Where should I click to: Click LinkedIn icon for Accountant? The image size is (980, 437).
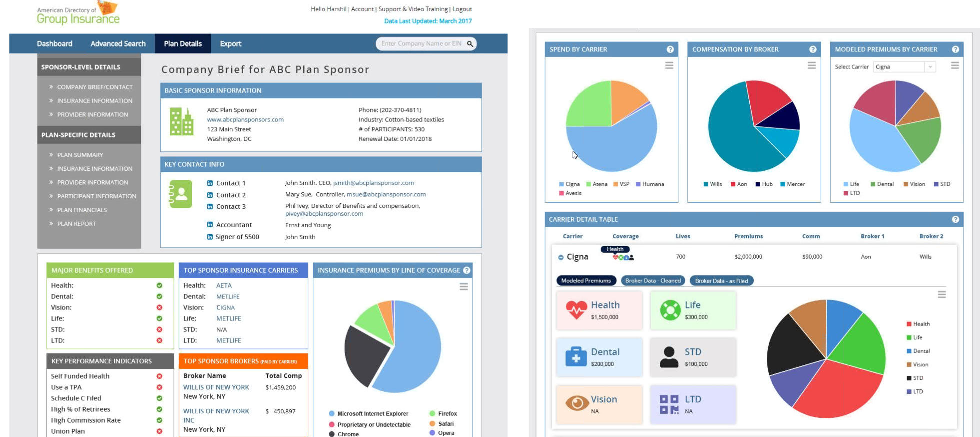(210, 225)
